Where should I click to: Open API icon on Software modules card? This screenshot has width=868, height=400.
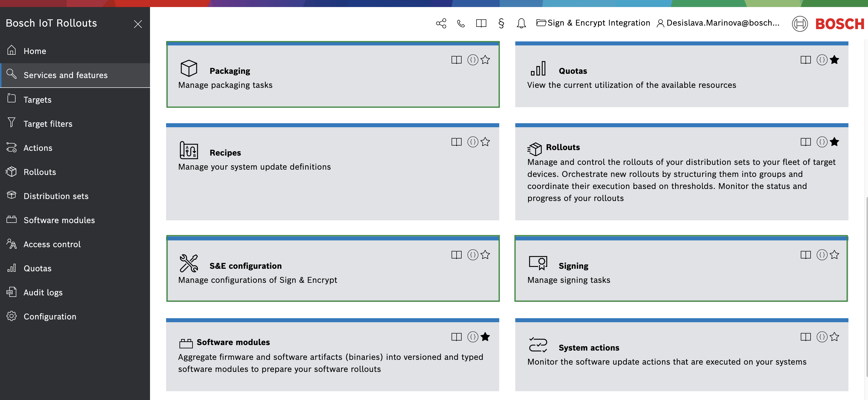tap(473, 337)
